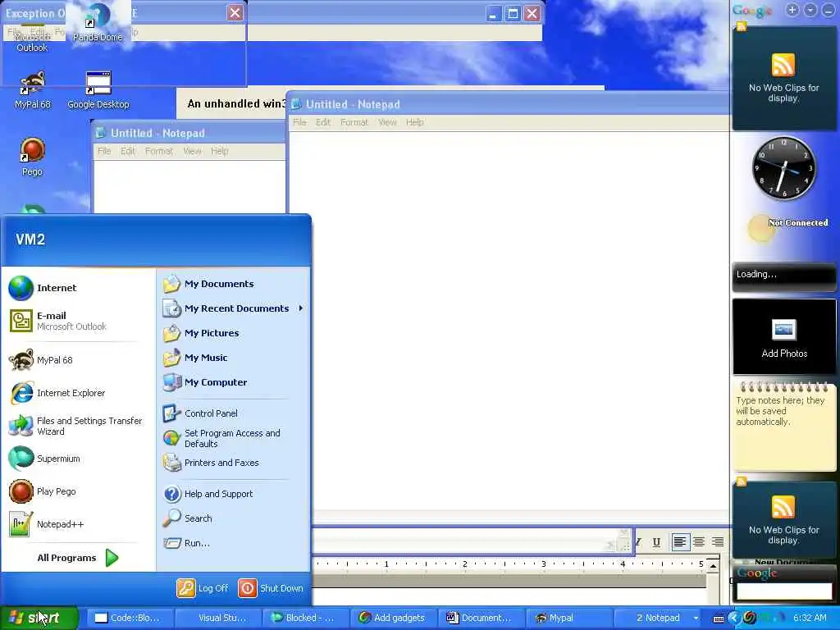Open Edit menu in back Notepad window
The width and height of the screenshot is (840, 630).
point(127,151)
